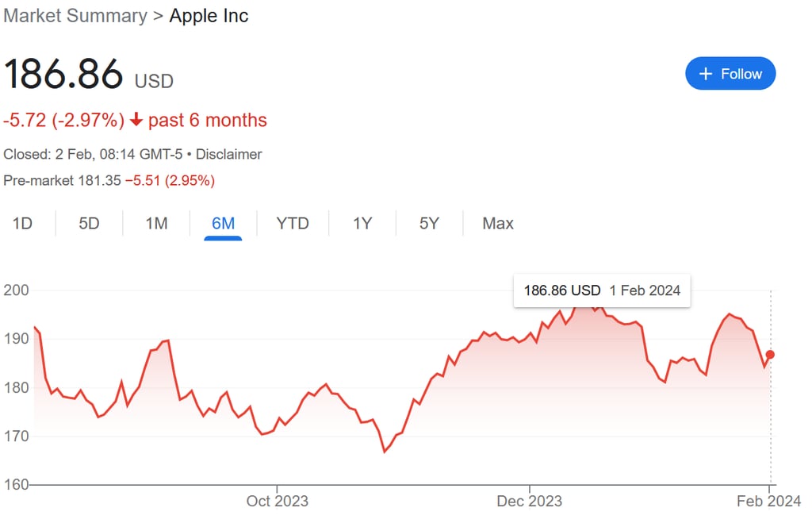The height and width of the screenshot is (523, 812).
Task: Switch to the 5D chart view
Action: point(89,224)
